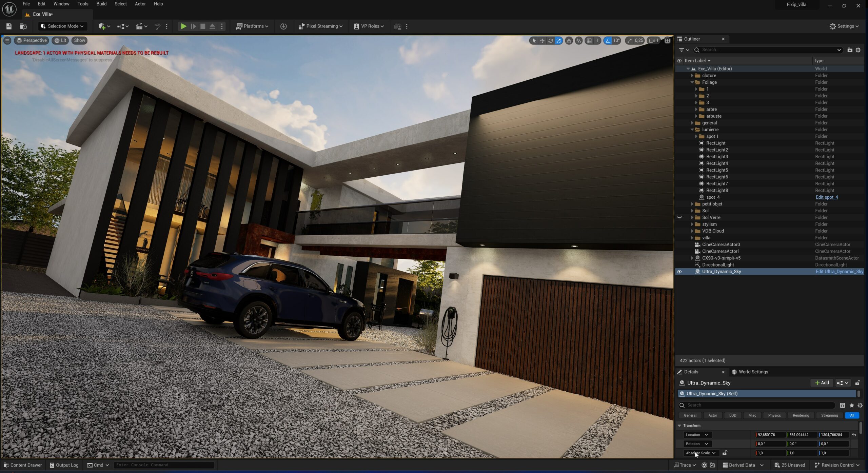Click the add new folder icon in Outliner
The image size is (868, 473).
(x=850, y=50)
